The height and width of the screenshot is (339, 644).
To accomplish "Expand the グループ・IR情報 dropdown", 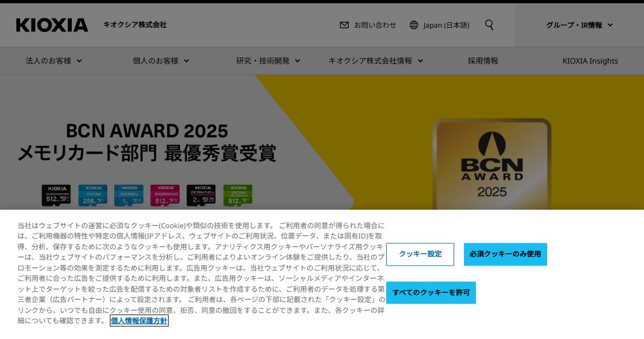I will [579, 25].
